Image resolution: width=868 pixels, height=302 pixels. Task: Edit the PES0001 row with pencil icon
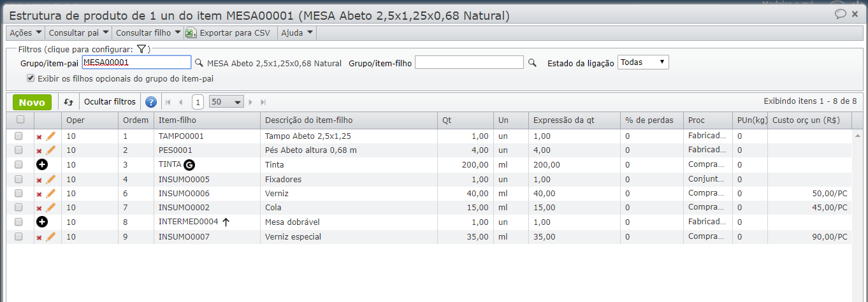[51, 150]
